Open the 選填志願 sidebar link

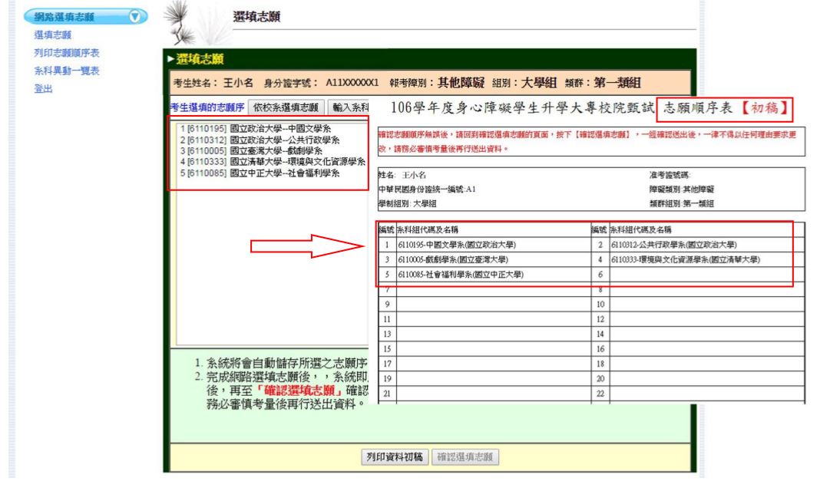(52, 35)
